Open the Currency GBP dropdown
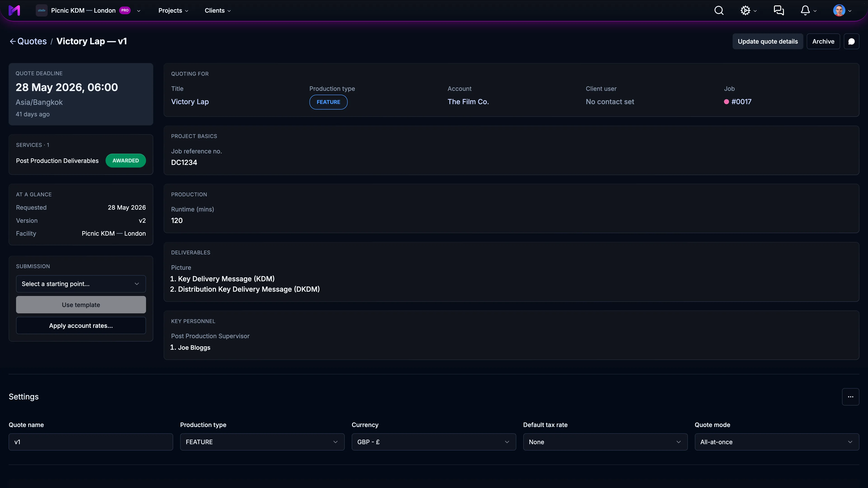The width and height of the screenshot is (868, 488). click(x=434, y=442)
